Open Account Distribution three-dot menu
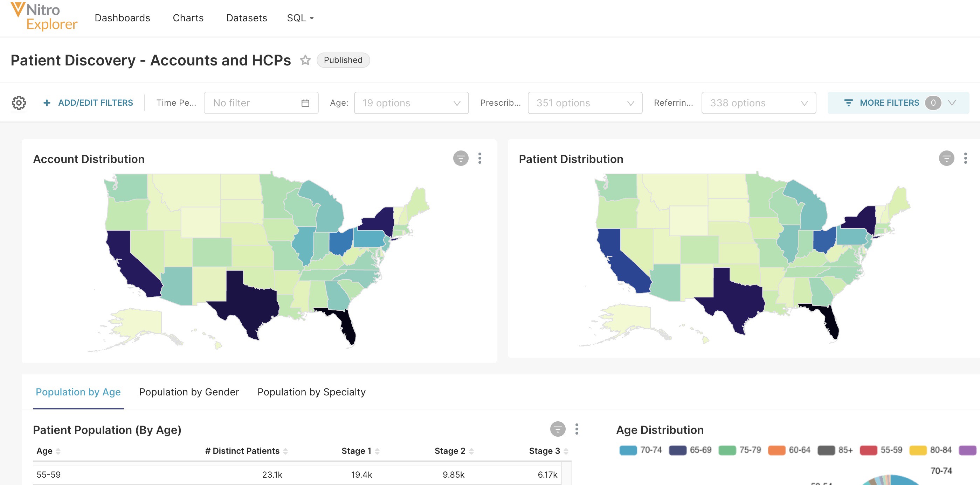Viewport: 980px width, 485px height. coord(480,158)
